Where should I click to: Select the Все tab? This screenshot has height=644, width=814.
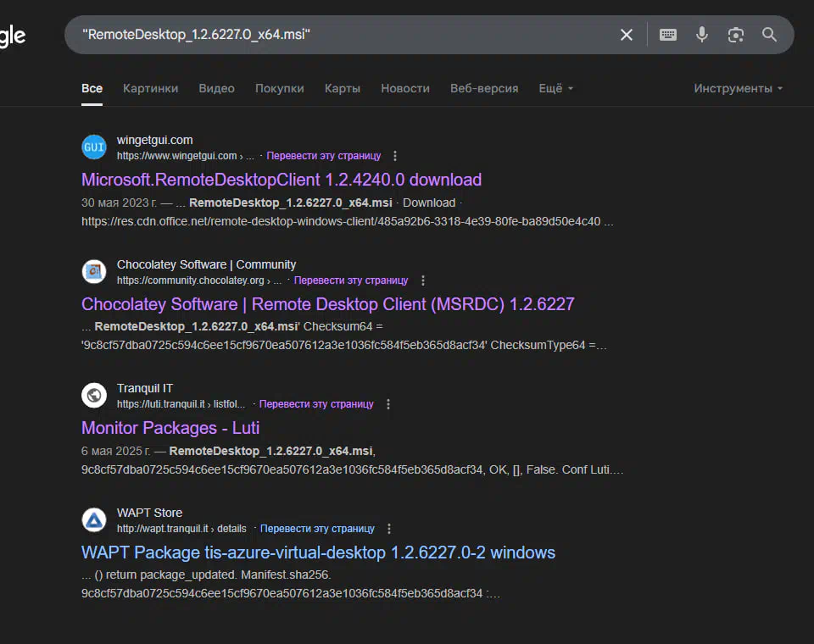[x=92, y=88]
